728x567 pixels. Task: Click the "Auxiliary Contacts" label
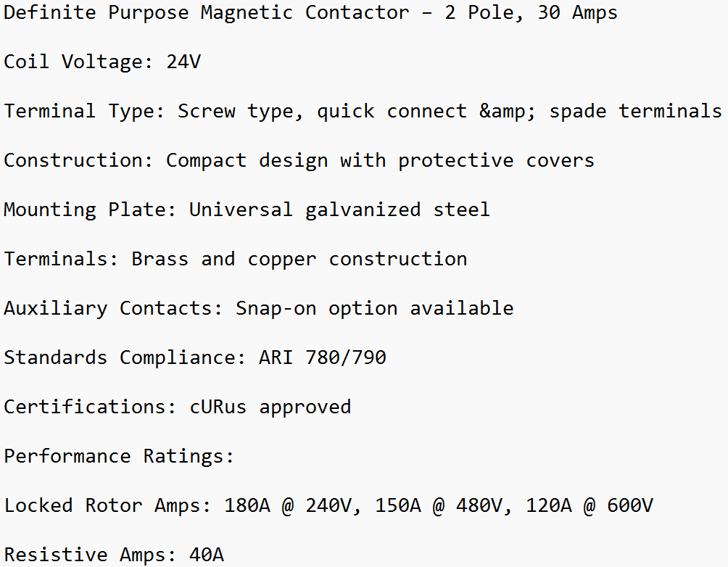(x=107, y=308)
